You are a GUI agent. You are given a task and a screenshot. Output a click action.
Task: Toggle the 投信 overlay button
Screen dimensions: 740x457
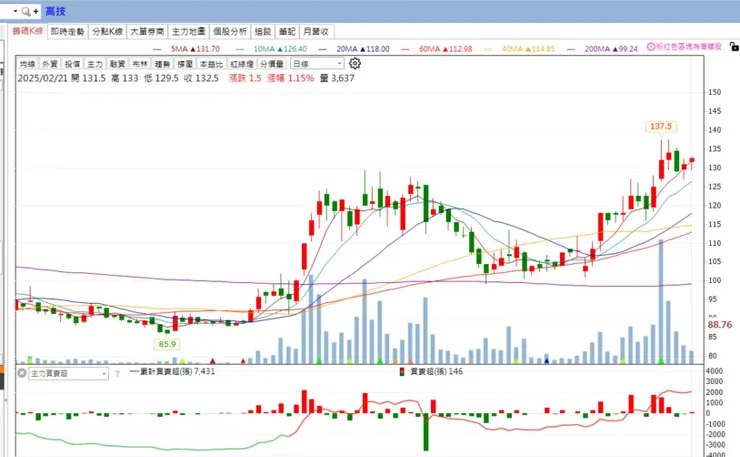coord(72,64)
